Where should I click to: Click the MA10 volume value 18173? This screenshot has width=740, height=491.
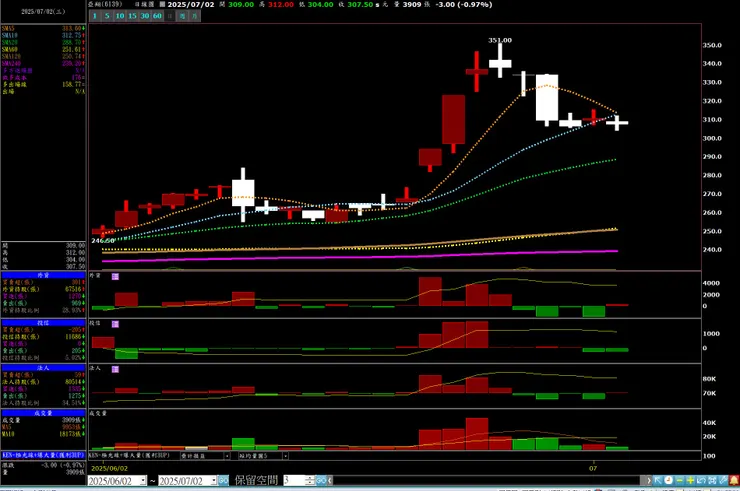point(72,434)
